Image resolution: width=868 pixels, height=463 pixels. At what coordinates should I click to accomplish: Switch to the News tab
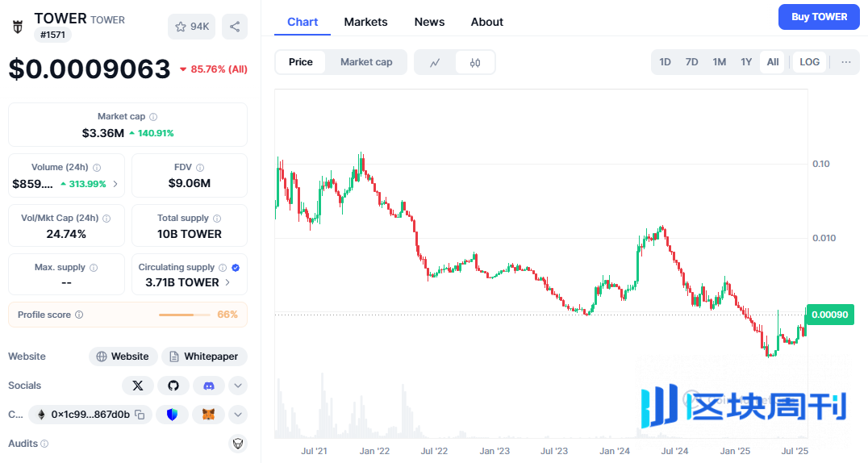point(430,22)
